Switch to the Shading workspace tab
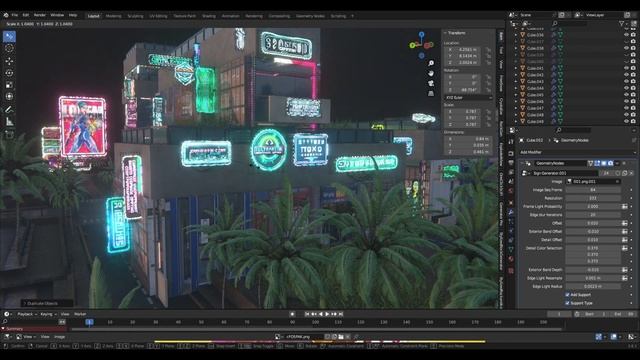Screen dimensions: 640x360 pyautogui.click(x=209, y=16)
